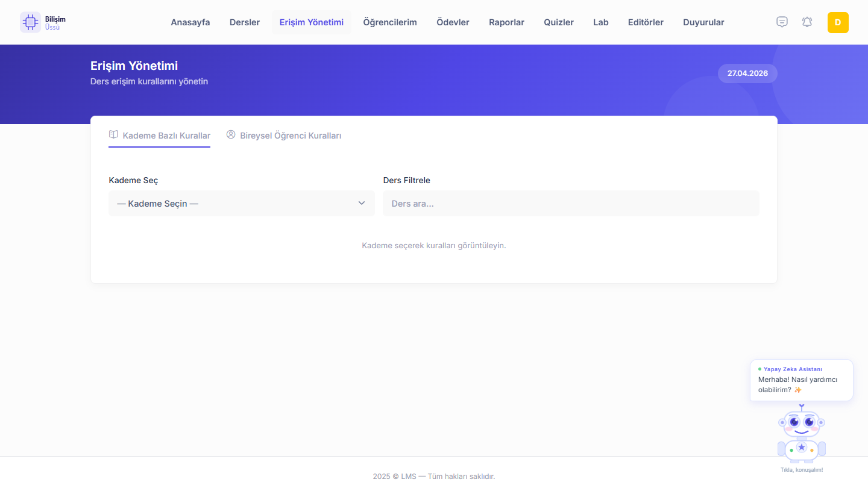Click the Yapay Zeka Asistanı speech bubble

click(802, 380)
